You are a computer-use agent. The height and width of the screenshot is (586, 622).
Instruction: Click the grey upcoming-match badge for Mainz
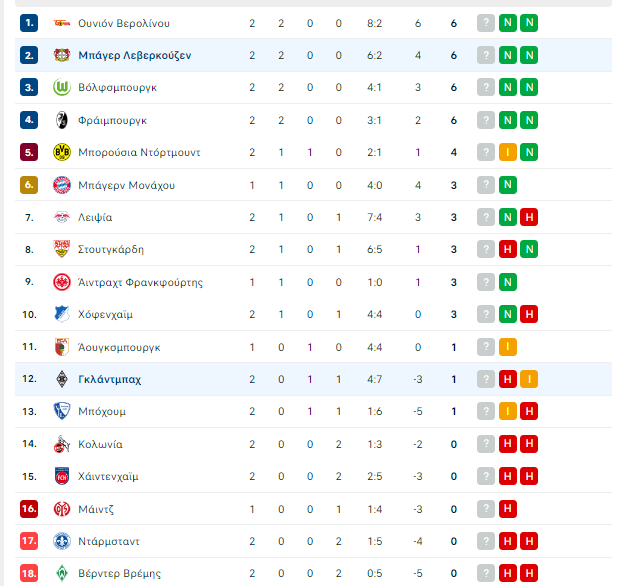click(x=486, y=509)
